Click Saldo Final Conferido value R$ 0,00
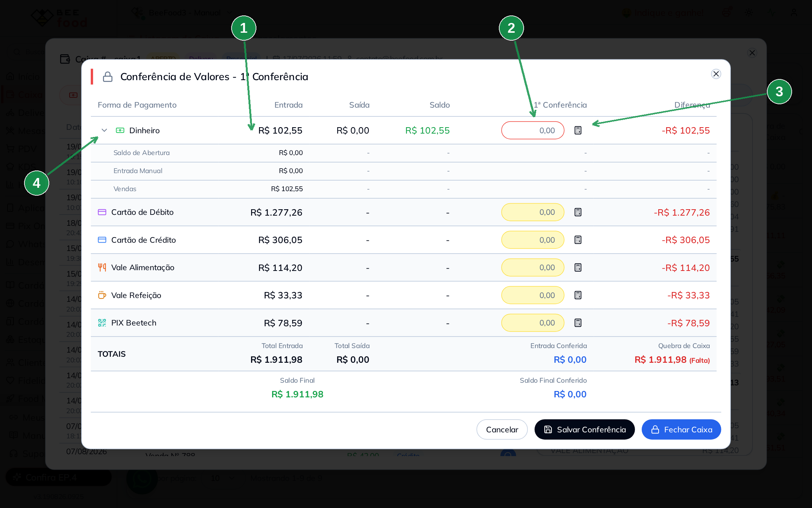 coord(570,394)
